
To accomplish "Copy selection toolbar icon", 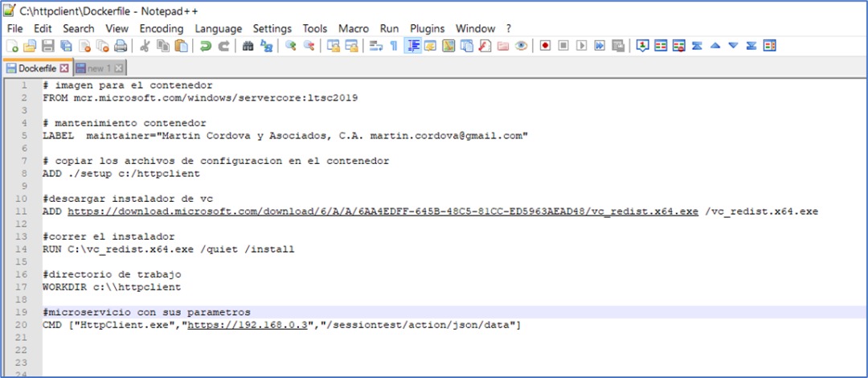I will pos(162,47).
